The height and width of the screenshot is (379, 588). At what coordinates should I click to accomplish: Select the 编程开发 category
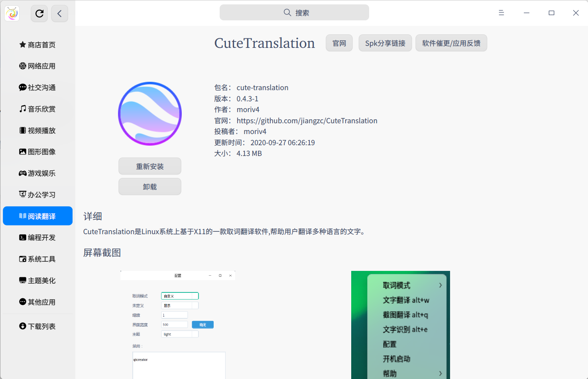point(37,237)
